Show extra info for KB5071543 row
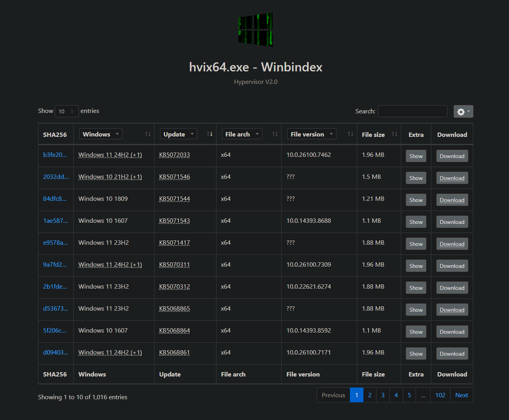This screenshot has height=420, width=509. pos(416,222)
